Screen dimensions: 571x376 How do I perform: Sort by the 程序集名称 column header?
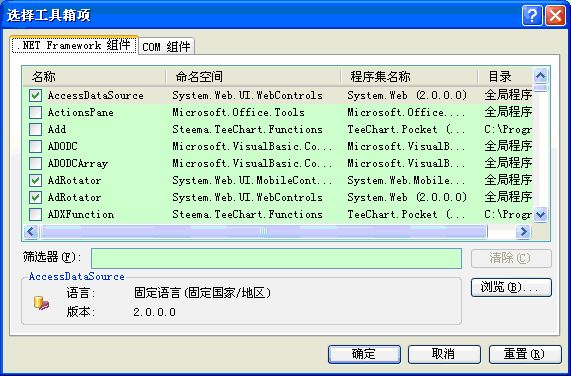[x=409, y=76]
